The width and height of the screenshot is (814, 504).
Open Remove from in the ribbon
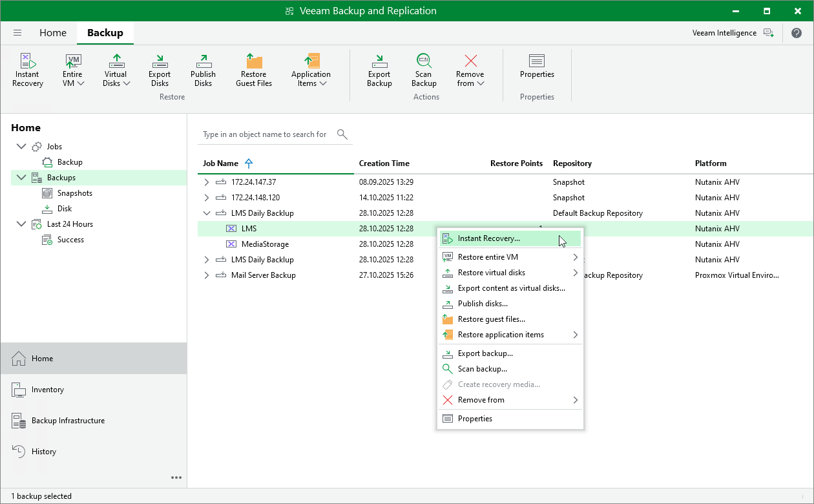coord(470,70)
